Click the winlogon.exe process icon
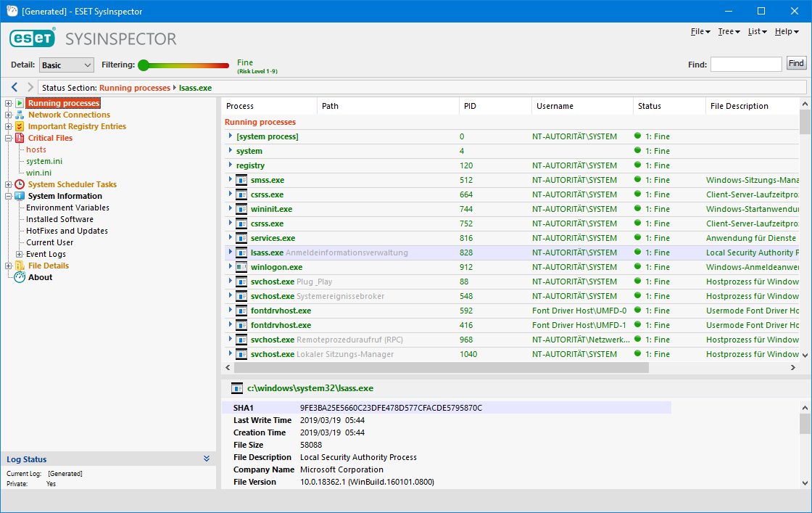The width and height of the screenshot is (812, 513). tap(241, 267)
